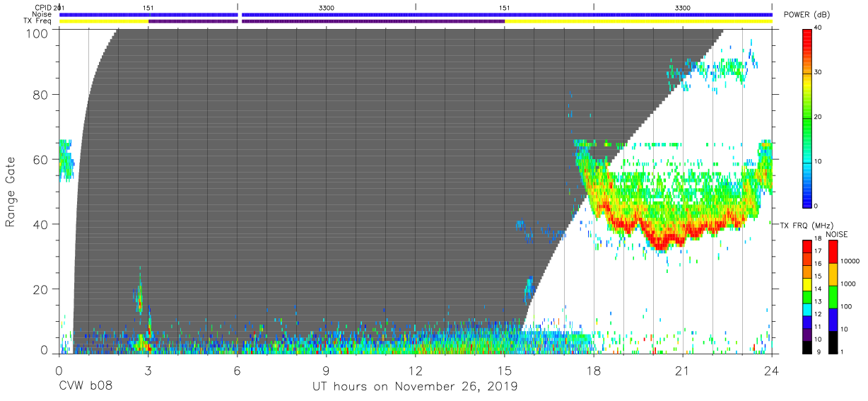
Task: Click the x-axis hour label "21"
Action: (683, 369)
